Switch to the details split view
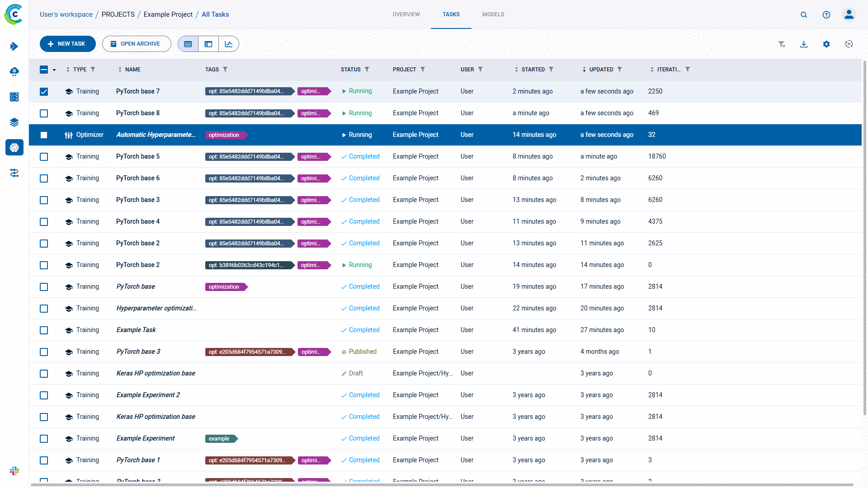Image resolution: width=868 pixels, height=488 pixels. [208, 44]
